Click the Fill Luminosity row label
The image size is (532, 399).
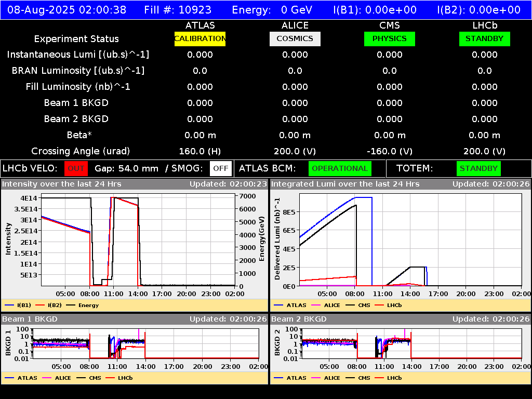(x=78, y=87)
